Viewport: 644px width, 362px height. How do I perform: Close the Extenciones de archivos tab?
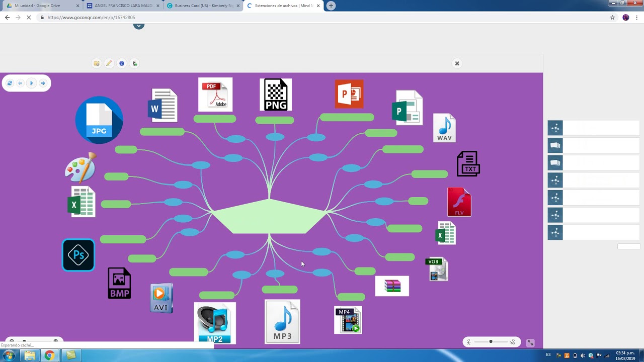click(318, 6)
